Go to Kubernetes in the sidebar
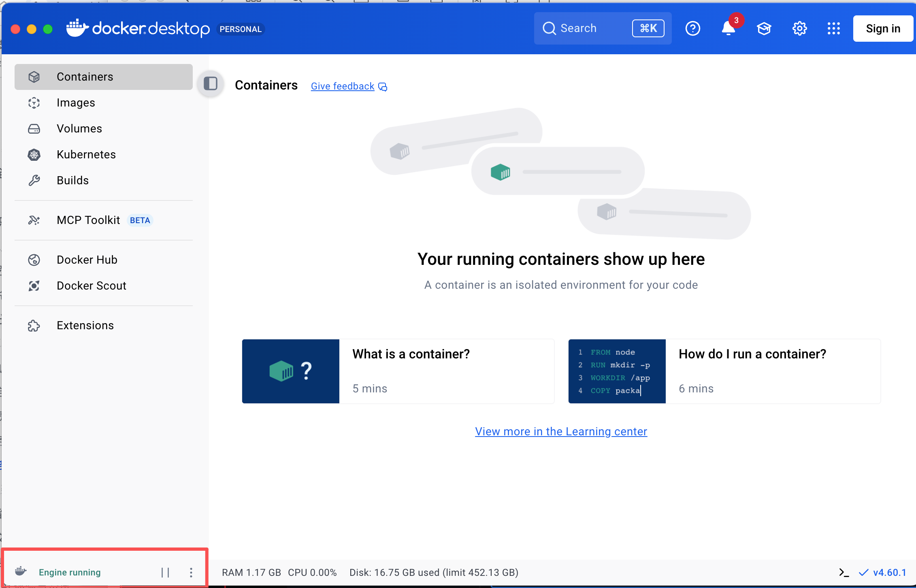 [x=86, y=155]
